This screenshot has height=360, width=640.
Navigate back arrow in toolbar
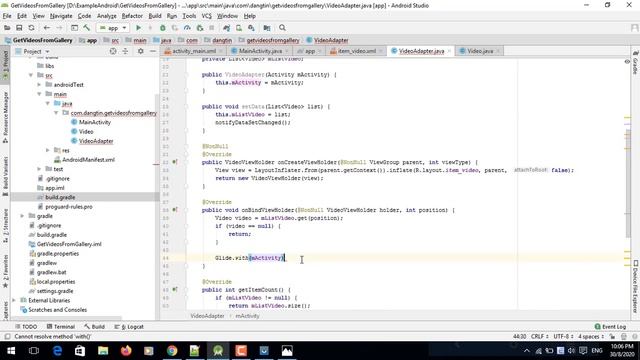pyautogui.click(x=47, y=28)
